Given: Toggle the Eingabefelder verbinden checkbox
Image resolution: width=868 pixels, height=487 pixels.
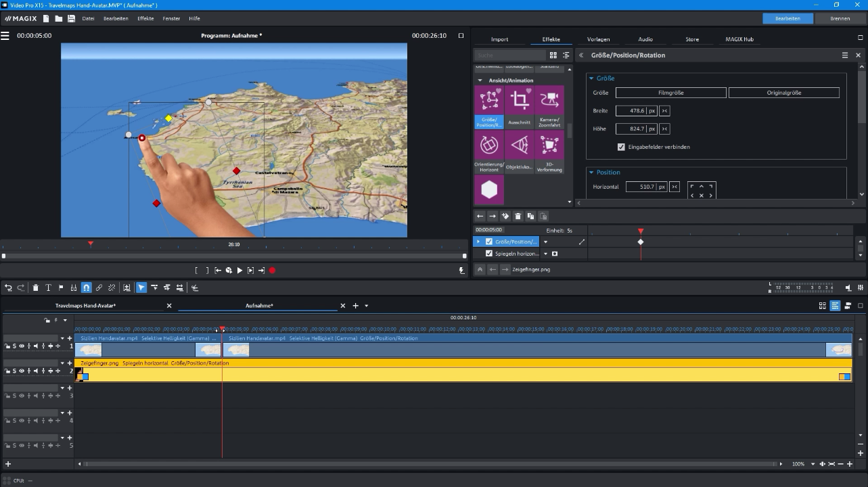Looking at the screenshot, I should [621, 147].
